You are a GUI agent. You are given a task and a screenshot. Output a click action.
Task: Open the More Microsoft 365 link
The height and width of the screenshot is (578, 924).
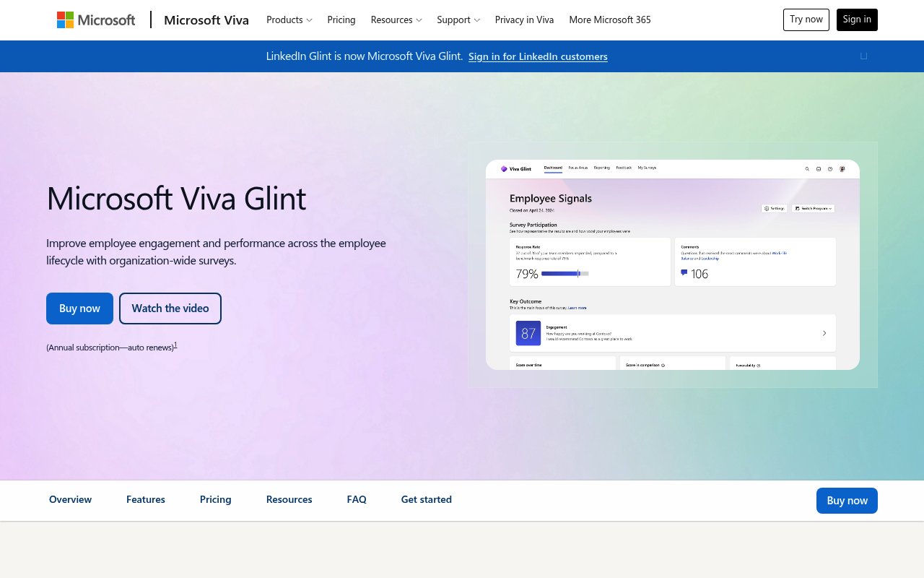610,20
